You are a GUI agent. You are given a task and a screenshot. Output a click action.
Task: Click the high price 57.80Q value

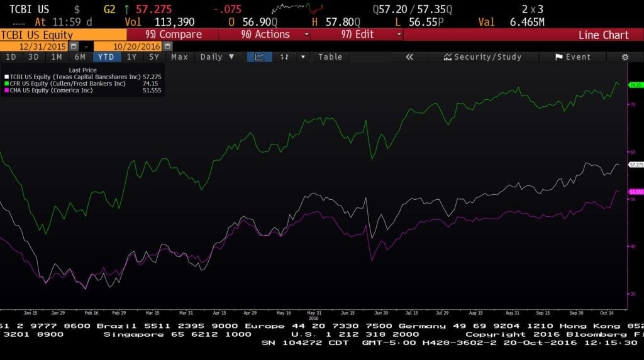(x=343, y=22)
